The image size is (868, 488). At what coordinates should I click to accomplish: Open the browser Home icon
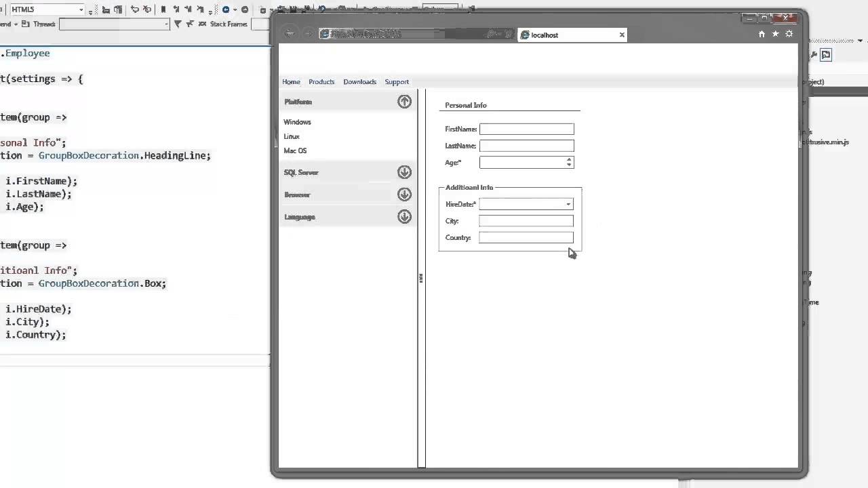[762, 34]
